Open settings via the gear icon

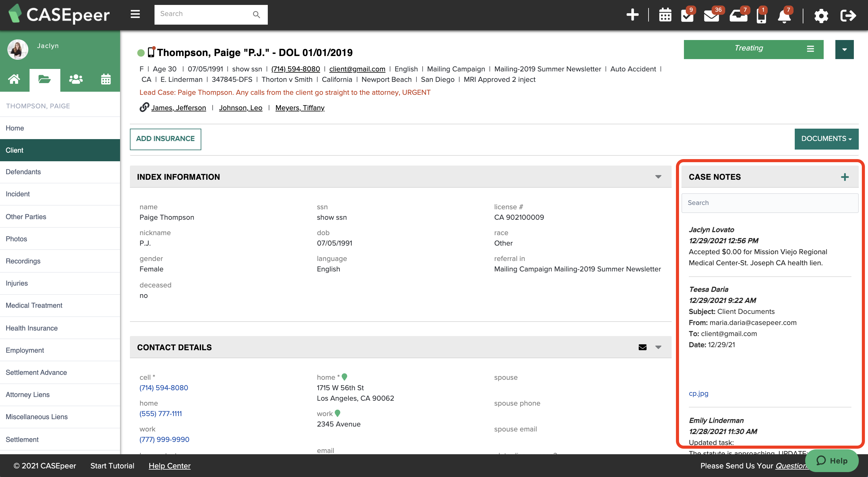coord(821,15)
